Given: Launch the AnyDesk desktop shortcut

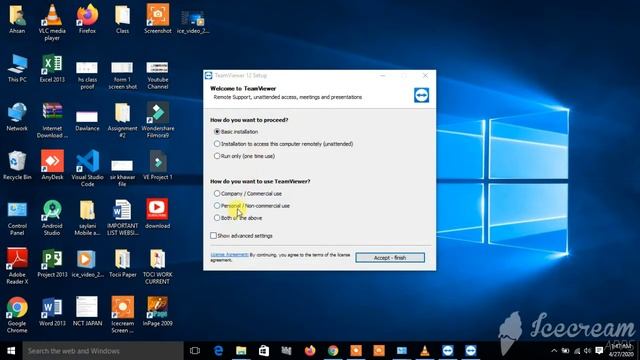Looking at the screenshot, I should tap(52, 165).
